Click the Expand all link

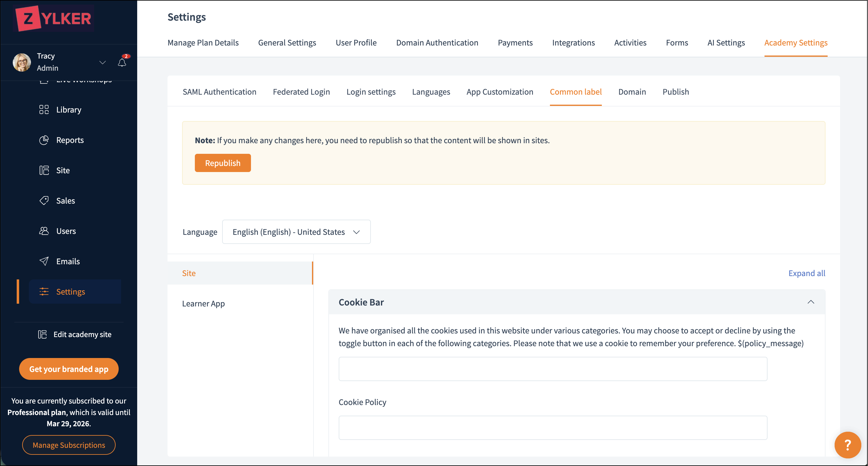coord(806,273)
